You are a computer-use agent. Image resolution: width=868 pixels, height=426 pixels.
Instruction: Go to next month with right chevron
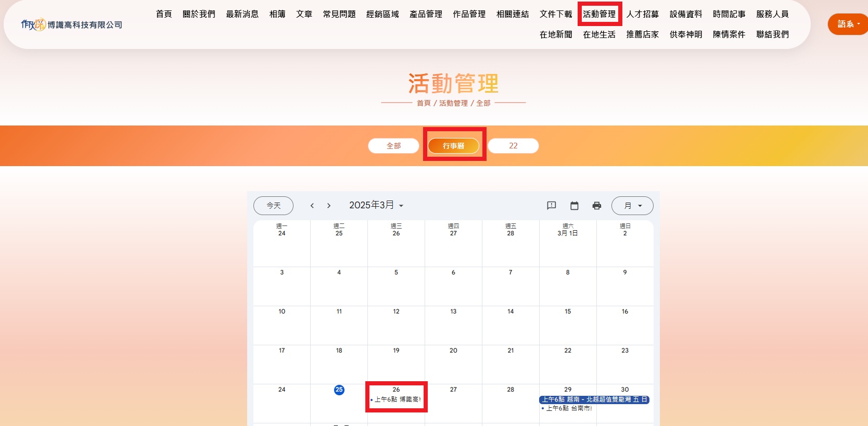[x=329, y=206]
